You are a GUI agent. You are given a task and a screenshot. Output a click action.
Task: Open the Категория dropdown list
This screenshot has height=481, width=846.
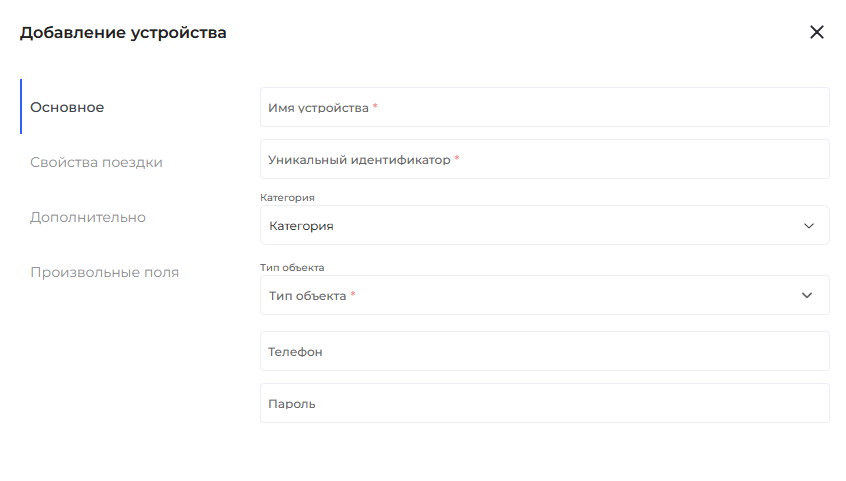530,226
